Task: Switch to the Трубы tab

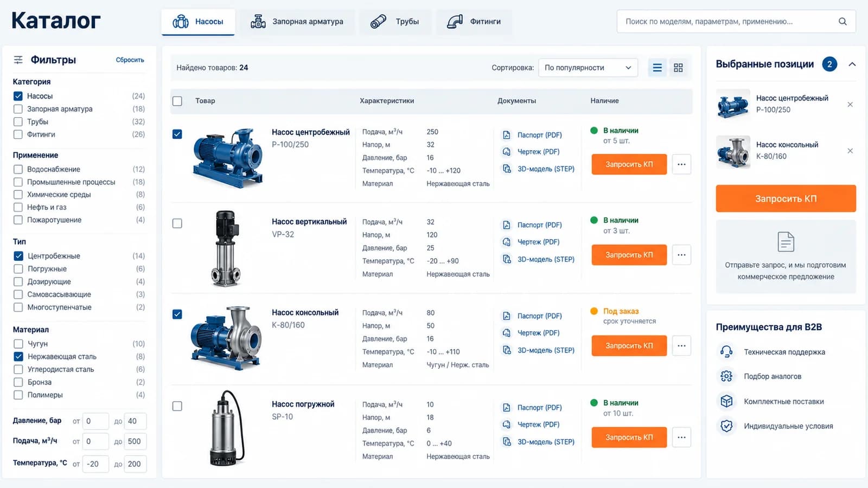Action: click(x=394, y=22)
